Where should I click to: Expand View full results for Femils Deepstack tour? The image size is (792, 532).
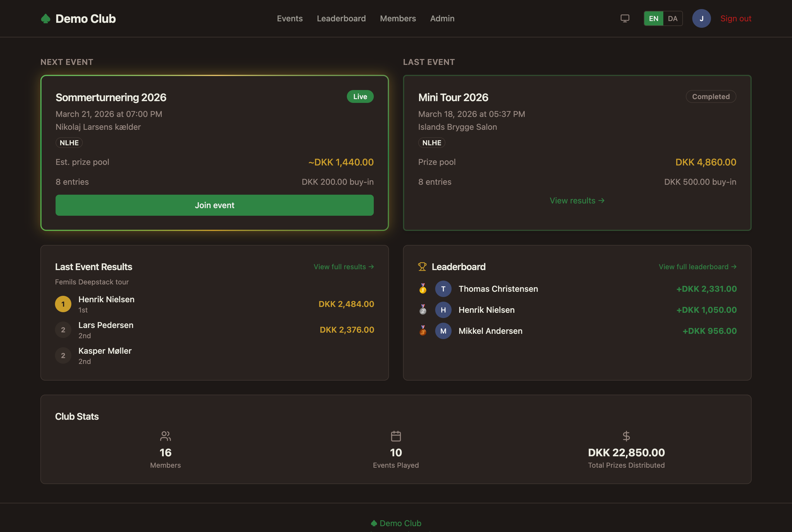click(x=344, y=267)
